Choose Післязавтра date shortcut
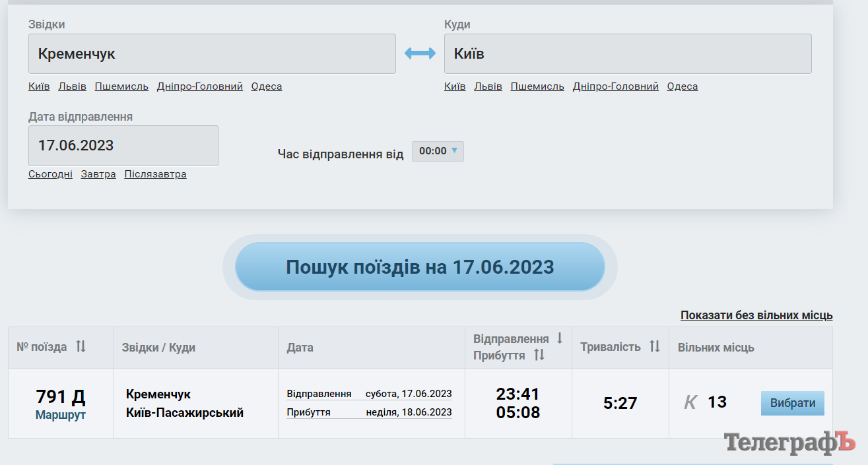This screenshot has width=868, height=465. (155, 174)
